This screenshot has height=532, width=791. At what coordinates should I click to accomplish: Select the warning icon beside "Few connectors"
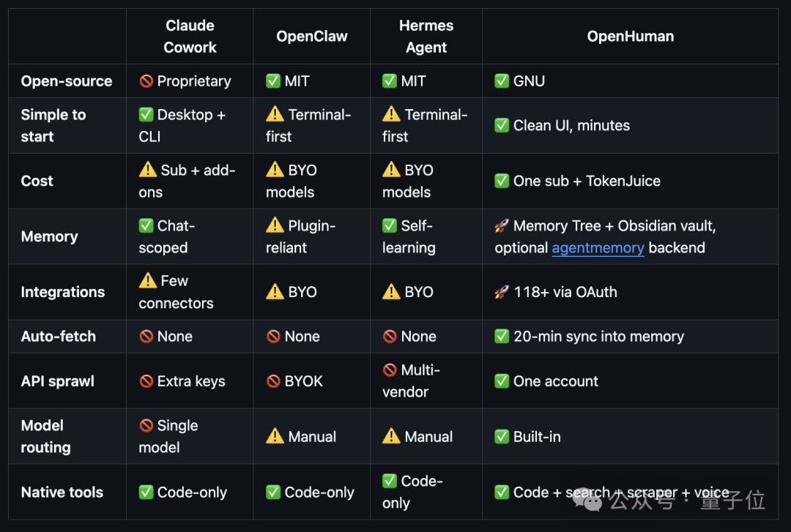pos(148,280)
